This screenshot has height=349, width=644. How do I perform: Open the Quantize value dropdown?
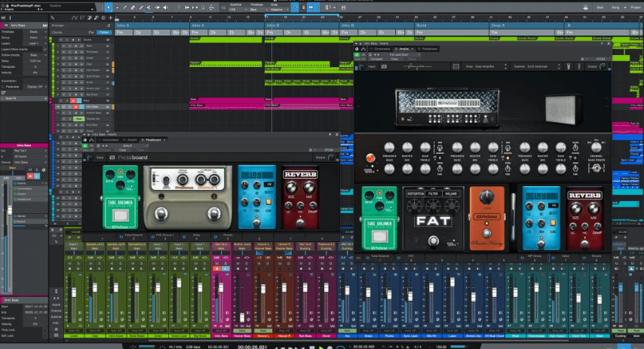pos(237,10)
